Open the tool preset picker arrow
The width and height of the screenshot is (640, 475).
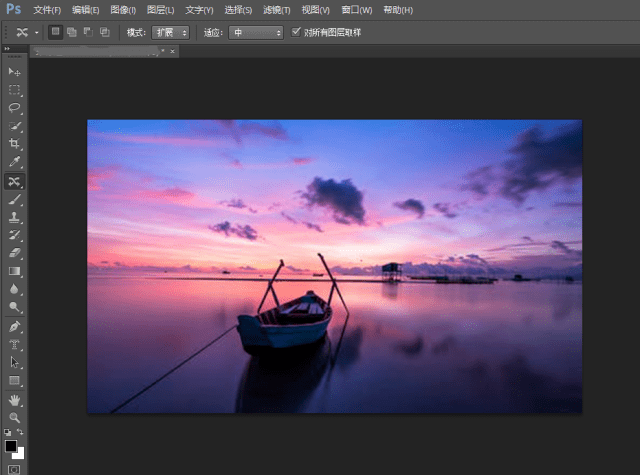(x=36, y=33)
